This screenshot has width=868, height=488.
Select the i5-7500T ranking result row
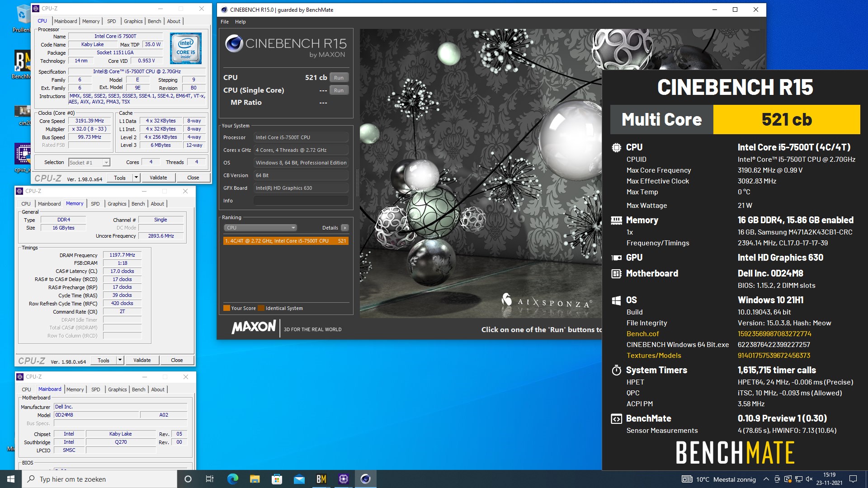286,241
